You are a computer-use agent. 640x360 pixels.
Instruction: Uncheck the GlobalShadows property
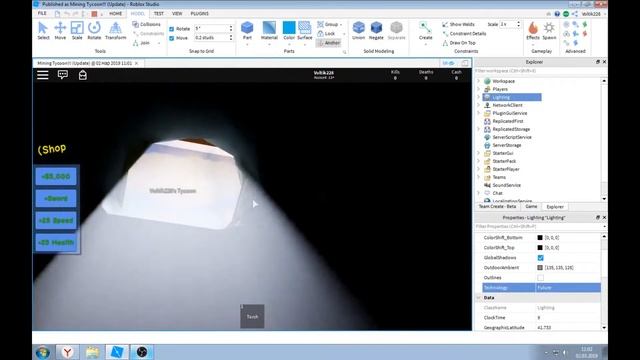[540, 258]
